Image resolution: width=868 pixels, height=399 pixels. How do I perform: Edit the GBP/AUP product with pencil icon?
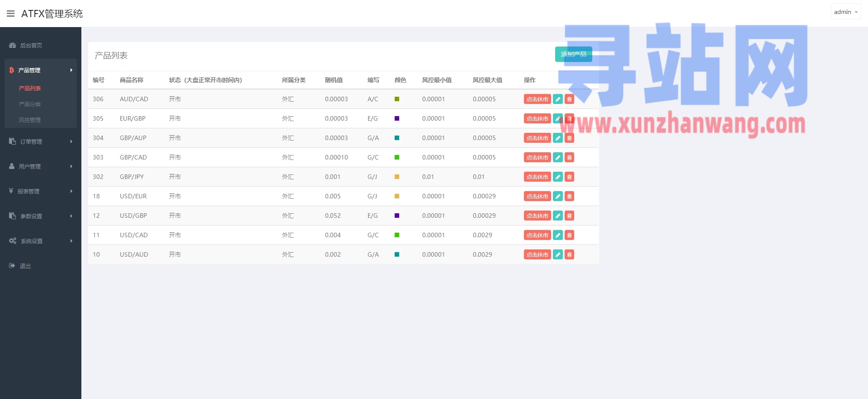pyautogui.click(x=558, y=138)
